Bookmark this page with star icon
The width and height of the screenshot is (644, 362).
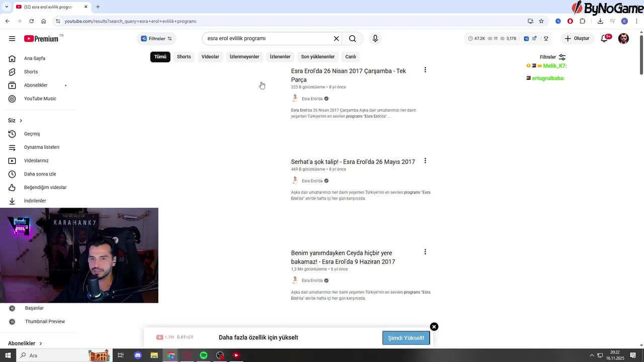541,21
